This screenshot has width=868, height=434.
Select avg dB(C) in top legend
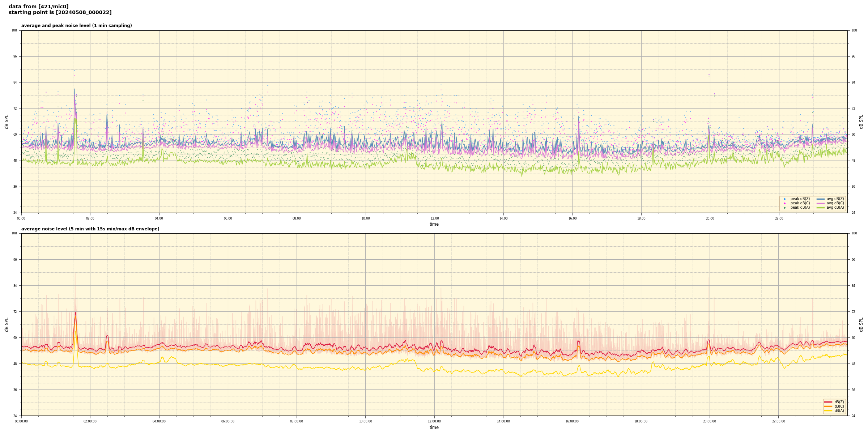(835, 203)
